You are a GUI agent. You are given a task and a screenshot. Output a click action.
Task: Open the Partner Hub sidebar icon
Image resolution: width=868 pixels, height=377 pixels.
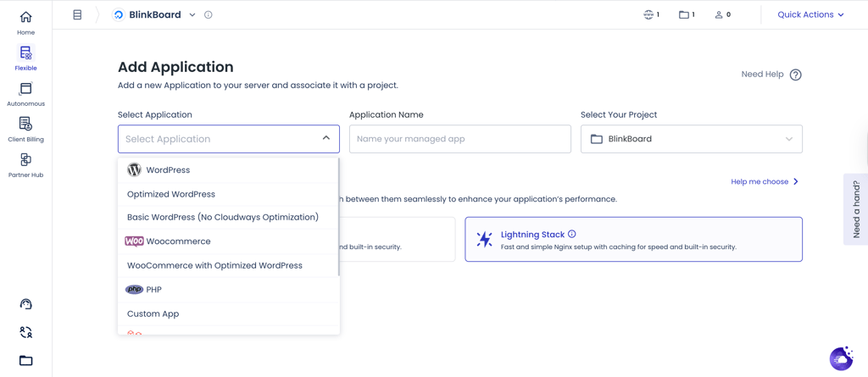coord(25,159)
